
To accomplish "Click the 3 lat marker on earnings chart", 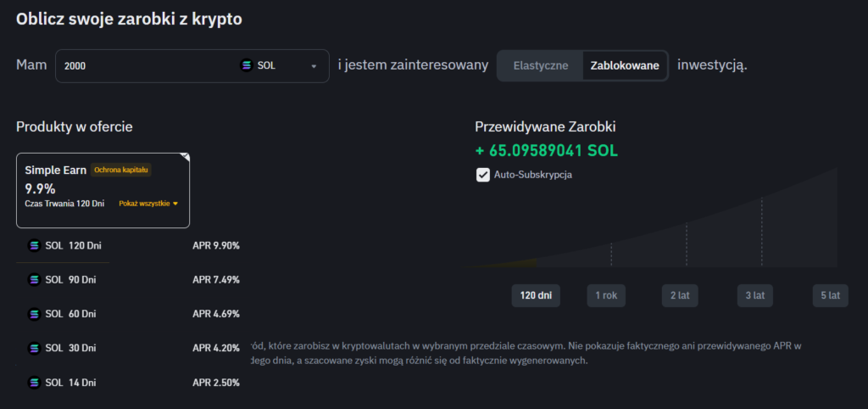I will click(754, 295).
